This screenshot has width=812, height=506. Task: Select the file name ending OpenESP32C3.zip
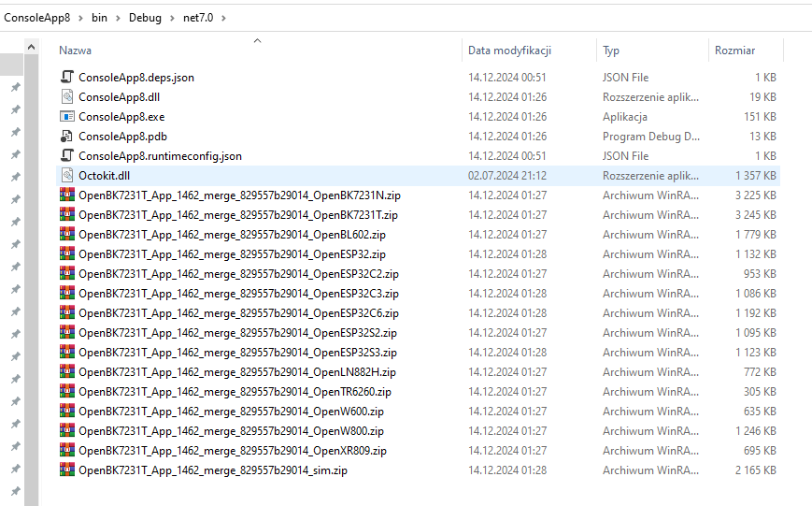238,294
